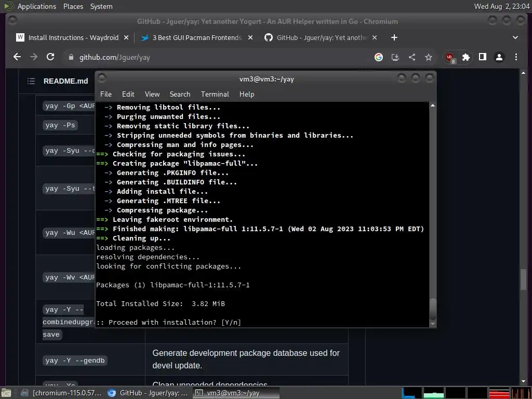The width and height of the screenshot is (532, 399).
Task: Click the Packages (1) libpamac-full line
Action: click(173, 285)
